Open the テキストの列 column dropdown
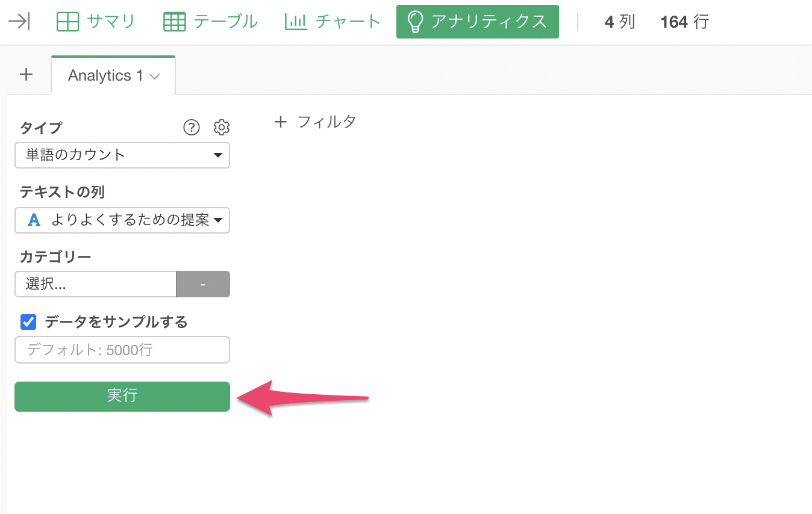Screen dimensions: 812x514 pyautogui.click(x=122, y=220)
